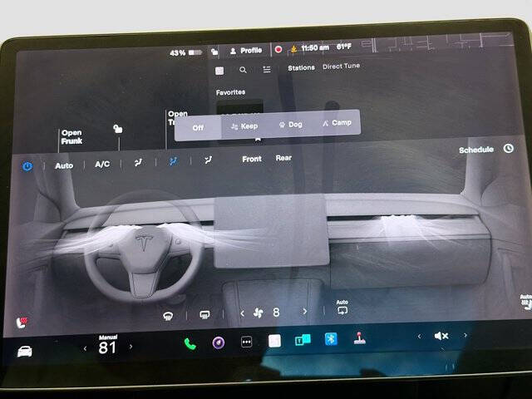Viewport: 532px width, 399px height.
Task: Open the white app icon after three-dots
Action: click(x=274, y=341)
